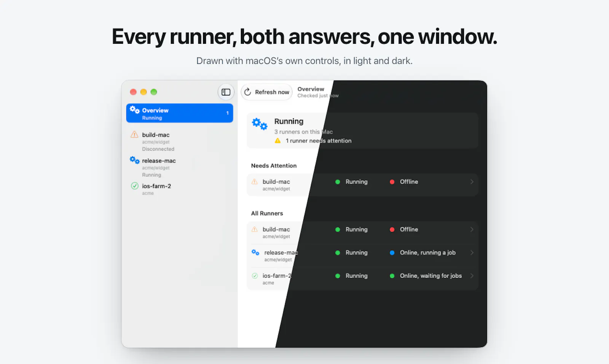The width and height of the screenshot is (609, 364).
Task: Expand build-mac chevron under All Runners
Action: pyautogui.click(x=472, y=229)
